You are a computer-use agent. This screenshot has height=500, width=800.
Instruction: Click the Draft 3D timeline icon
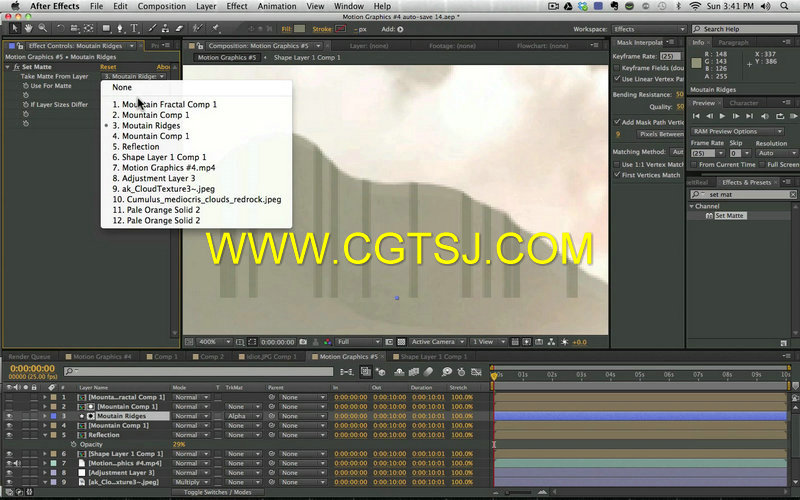click(381, 372)
